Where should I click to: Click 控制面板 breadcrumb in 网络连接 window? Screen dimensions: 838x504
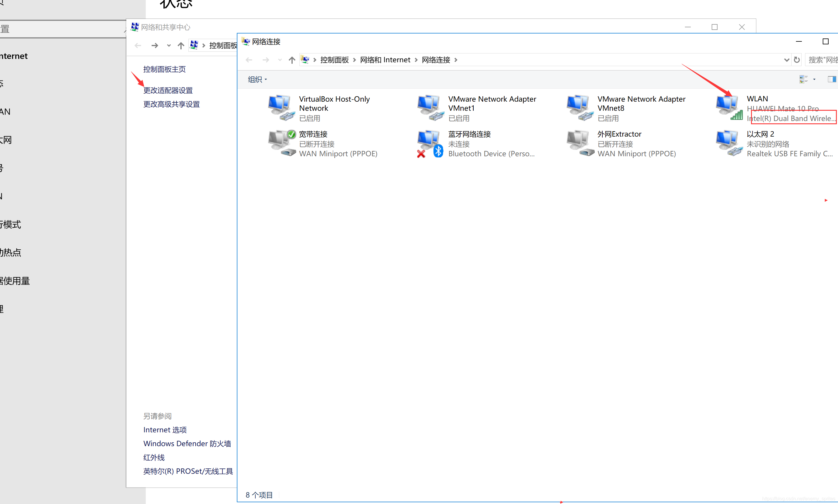point(334,60)
